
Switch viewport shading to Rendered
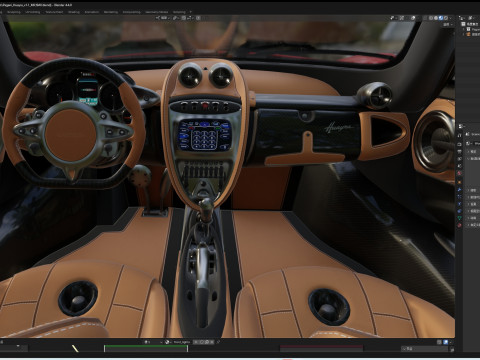(x=446, y=18)
